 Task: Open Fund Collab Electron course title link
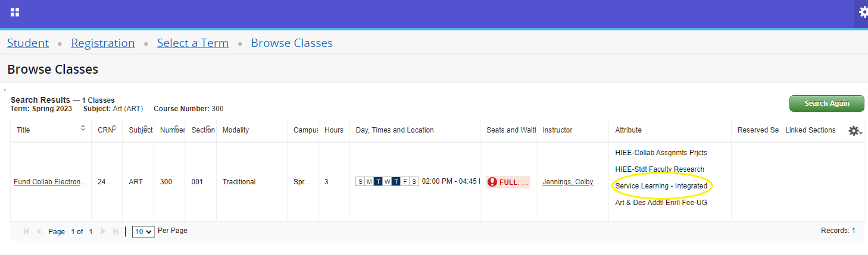(51, 182)
